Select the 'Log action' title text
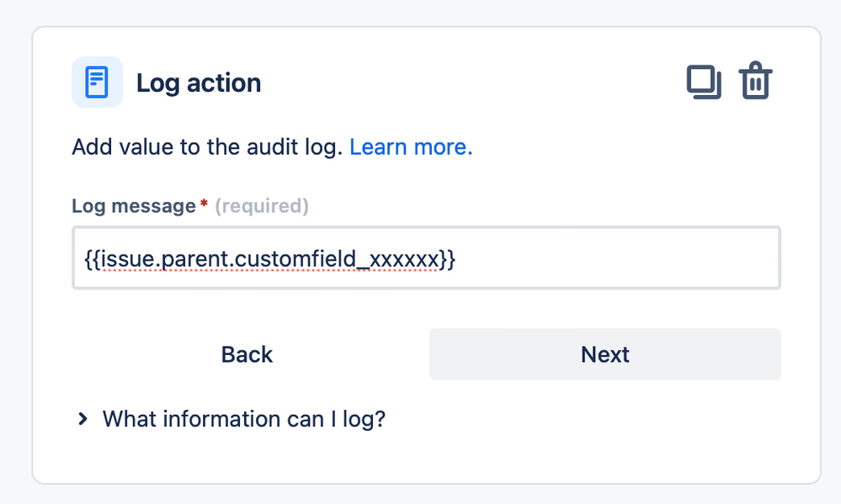Viewport: 841px width, 504px height. pos(199,82)
